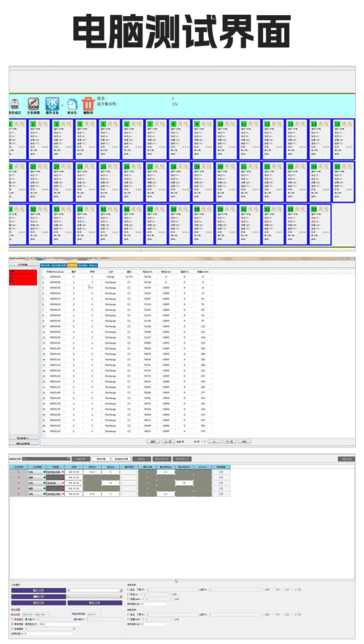The width and height of the screenshot is (364, 644).
Task: Open cycle number dropdown in step 5
Action: point(129,494)
